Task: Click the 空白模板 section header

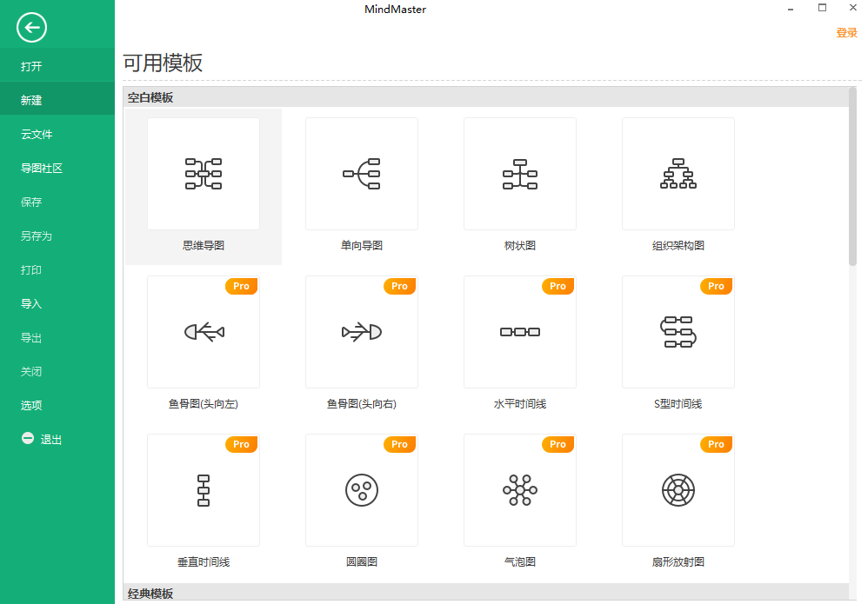Action: pos(486,97)
